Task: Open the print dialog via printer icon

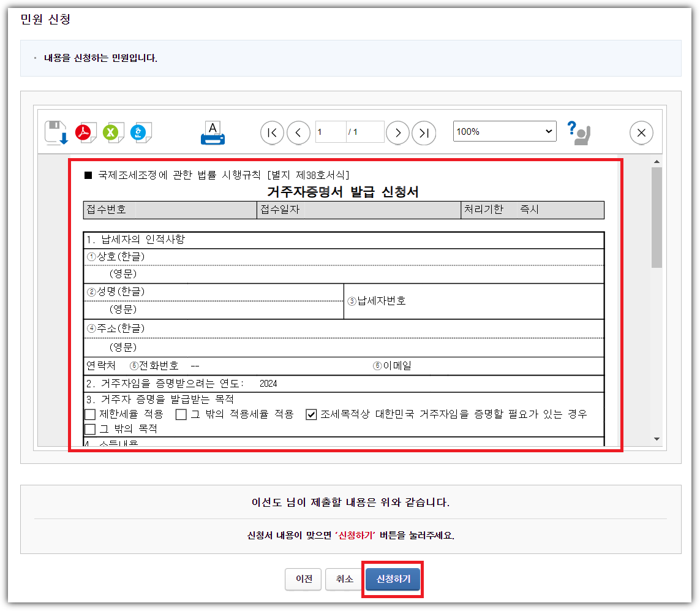Action: click(x=213, y=132)
